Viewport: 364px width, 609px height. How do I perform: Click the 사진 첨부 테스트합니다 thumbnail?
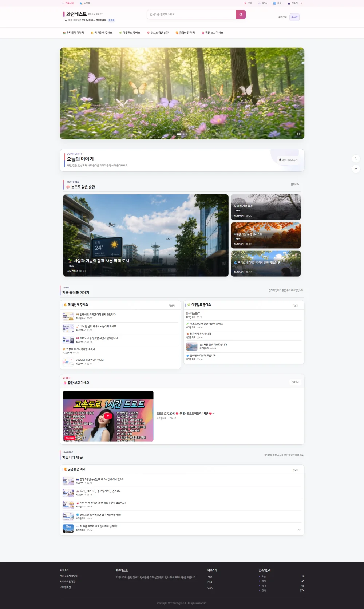[x=192, y=346]
